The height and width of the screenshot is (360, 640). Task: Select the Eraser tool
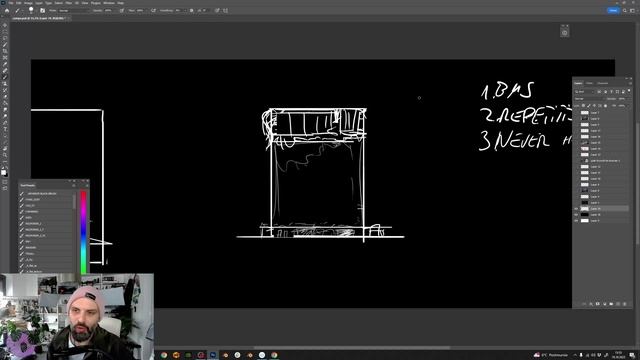(x=5, y=97)
